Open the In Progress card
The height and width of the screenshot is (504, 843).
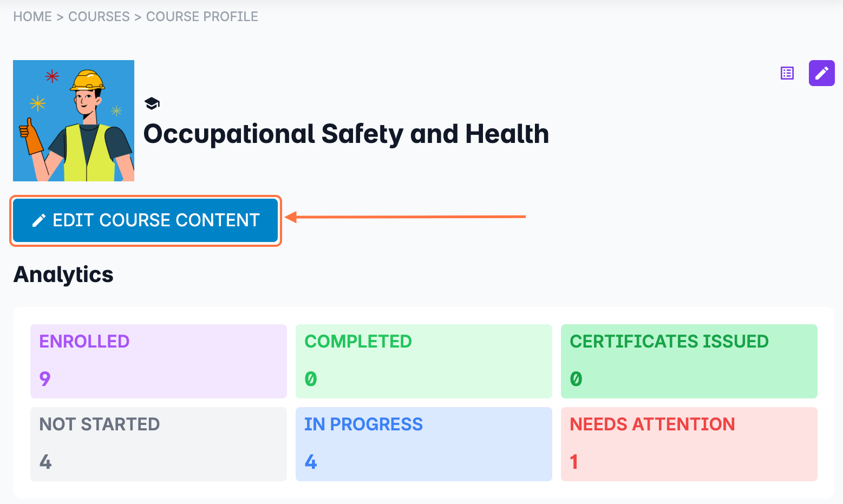(x=423, y=444)
